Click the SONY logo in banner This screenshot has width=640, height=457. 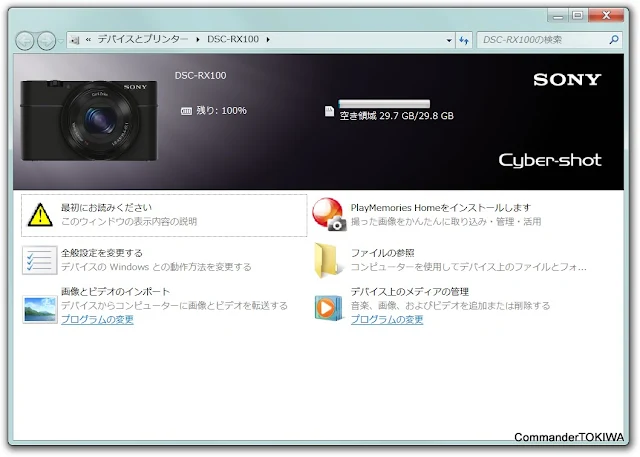point(567,80)
